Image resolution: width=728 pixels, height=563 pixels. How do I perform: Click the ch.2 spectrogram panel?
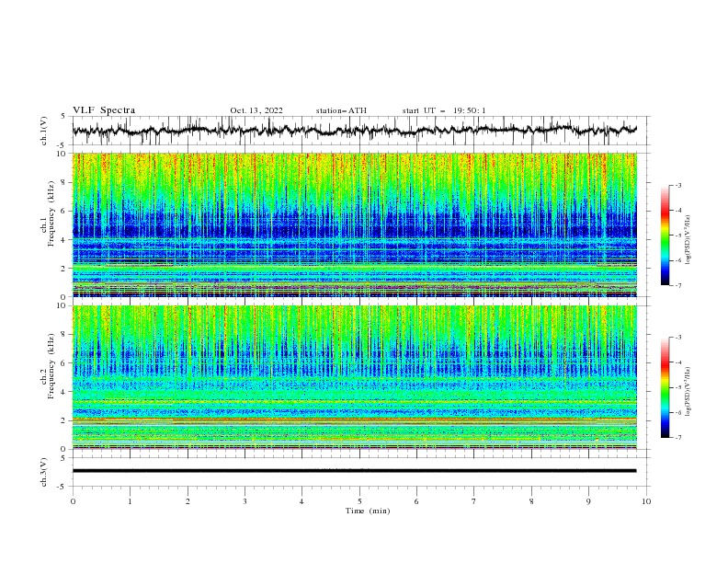(x=354, y=377)
